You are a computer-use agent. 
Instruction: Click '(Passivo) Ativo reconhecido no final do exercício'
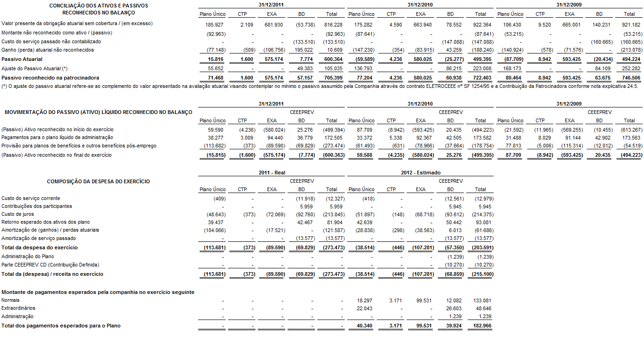[56, 154]
